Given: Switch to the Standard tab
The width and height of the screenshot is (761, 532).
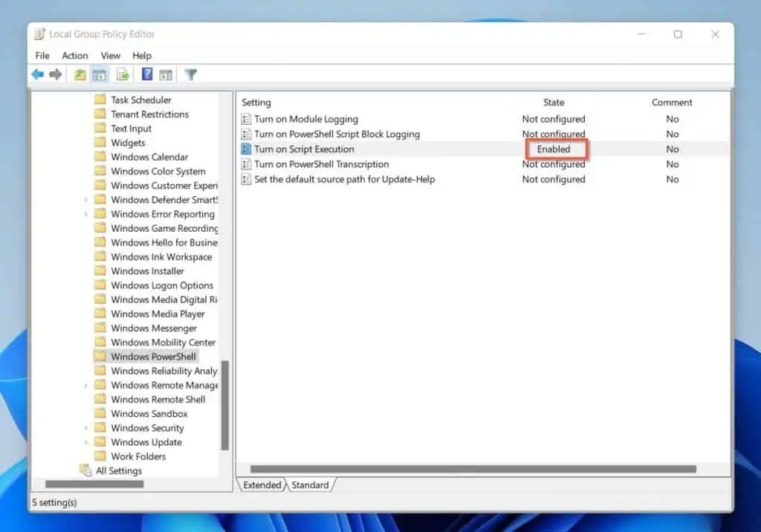Looking at the screenshot, I should point(310,485).
